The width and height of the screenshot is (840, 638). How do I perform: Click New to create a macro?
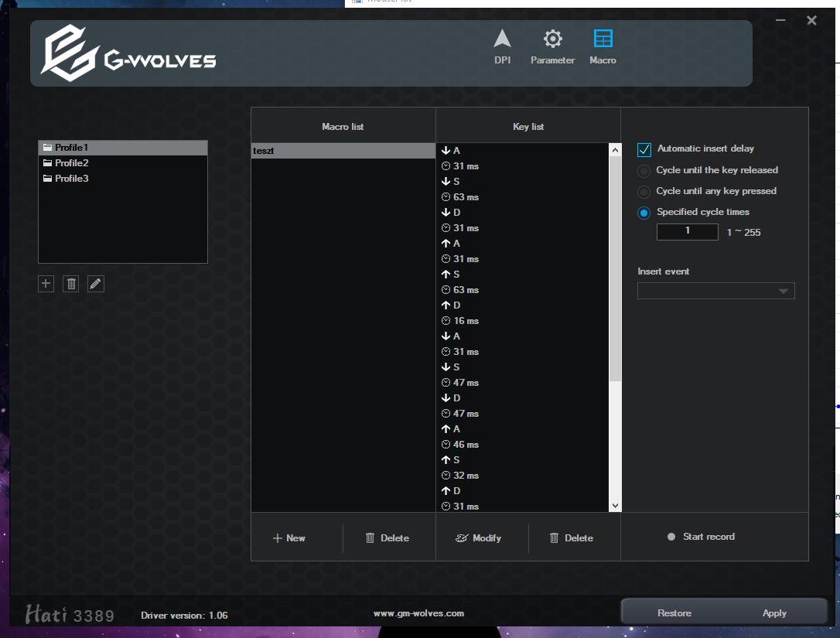coord(289,538)
